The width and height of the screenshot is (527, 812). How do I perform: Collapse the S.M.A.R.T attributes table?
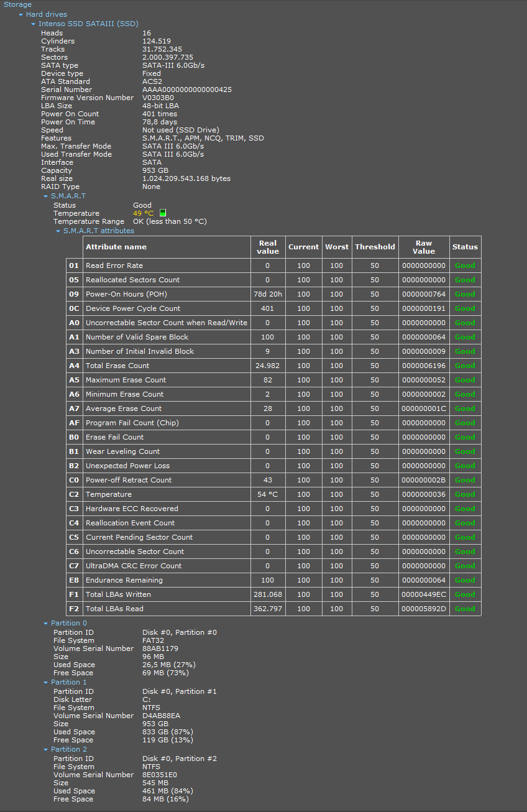pos(58,231)
